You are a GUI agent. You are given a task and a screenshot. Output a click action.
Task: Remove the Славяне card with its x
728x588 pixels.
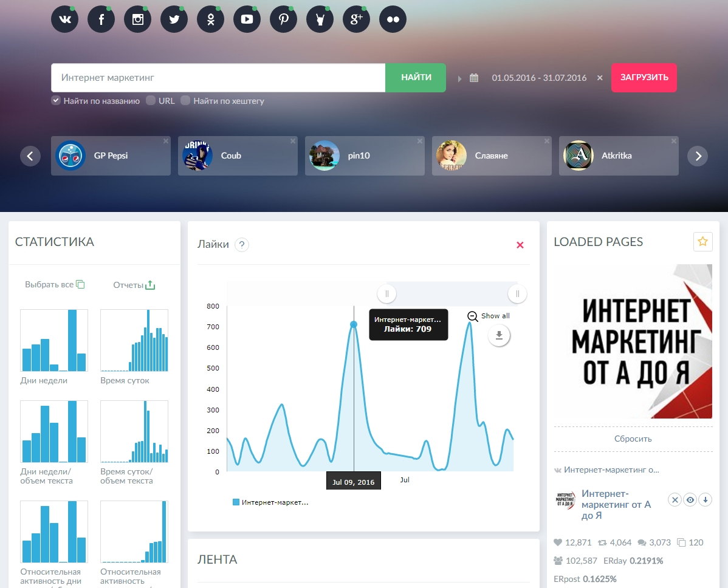[x=546, y=141]
